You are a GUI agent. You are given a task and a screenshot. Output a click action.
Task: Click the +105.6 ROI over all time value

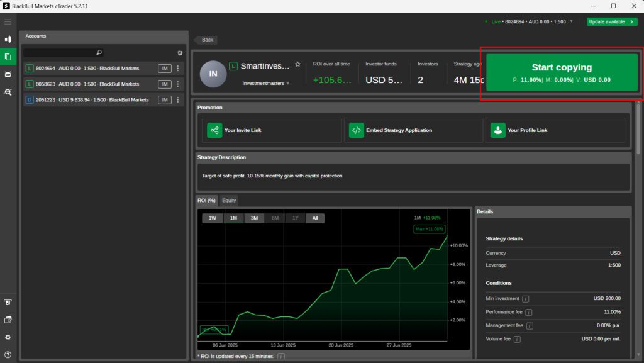(332, 80)
